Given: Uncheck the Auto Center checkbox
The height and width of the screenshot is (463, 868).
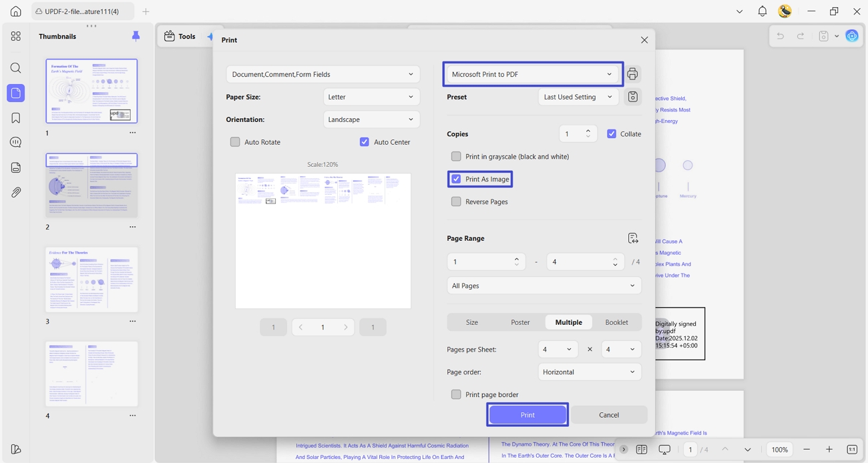Looking at the screenshot, I should point(365,142).
